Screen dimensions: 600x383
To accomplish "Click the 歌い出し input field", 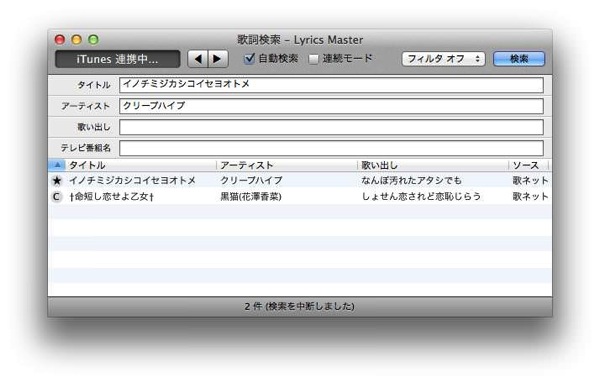I will (x=331, y=127).
